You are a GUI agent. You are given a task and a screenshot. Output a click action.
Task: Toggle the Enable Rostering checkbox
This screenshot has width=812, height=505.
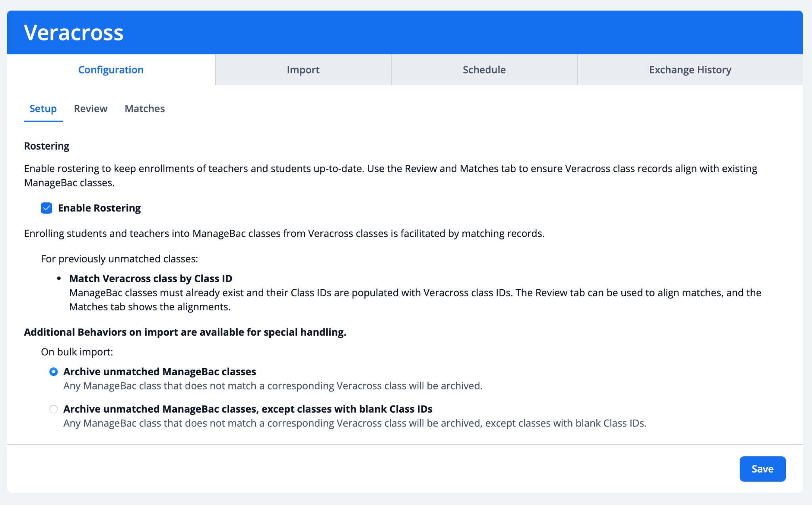46,208
